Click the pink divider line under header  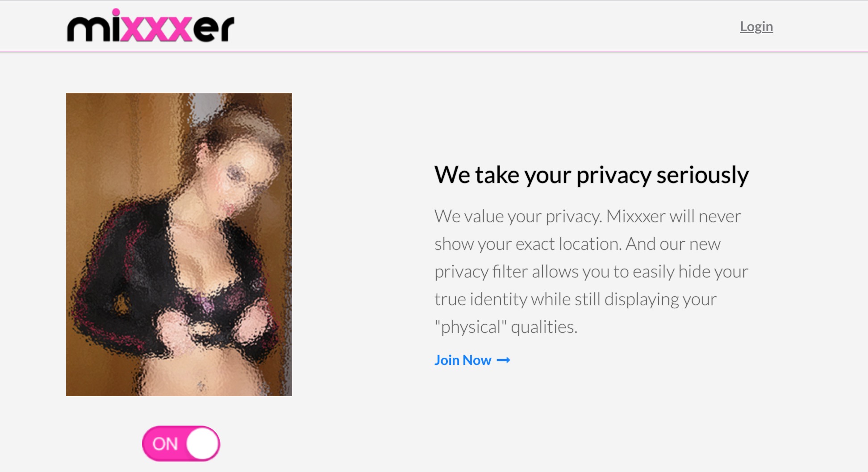pyautogui.click(x=434, y=52)
